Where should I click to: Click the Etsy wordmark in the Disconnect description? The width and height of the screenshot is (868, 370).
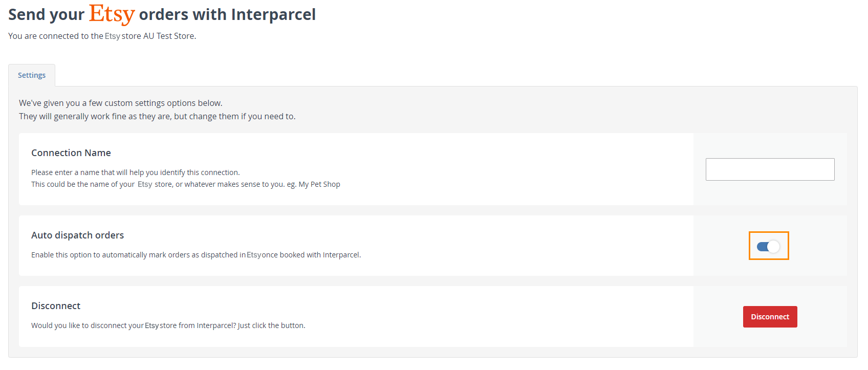coord(152,325)
